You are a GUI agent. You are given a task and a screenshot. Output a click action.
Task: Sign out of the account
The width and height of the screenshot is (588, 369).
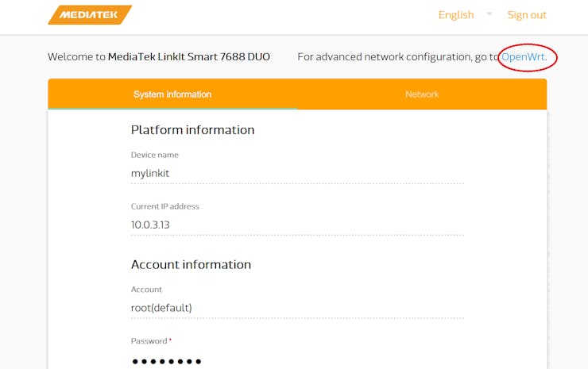click(x=527, y=14)
